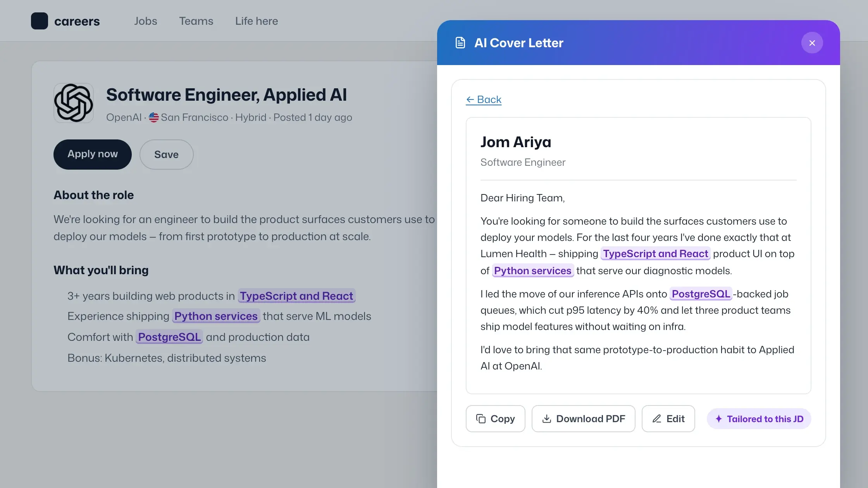868x488 pixels.
Task: Open the Life here nav item
Action: click(257, 21)
